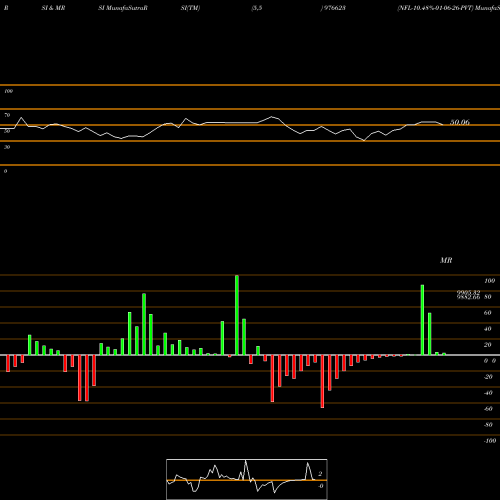Viewport: 500px width, 500px height.
Task: Click the RSI axis label 50
Action: point(7,131)
